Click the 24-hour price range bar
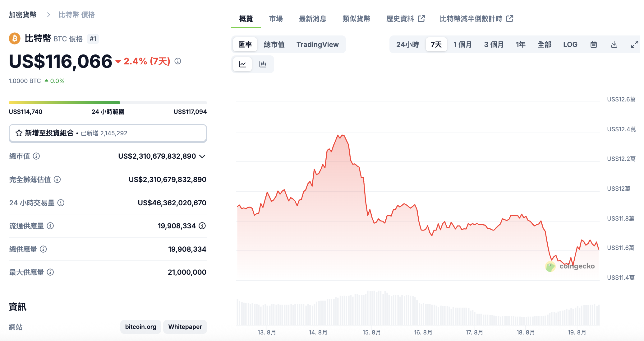The height and width of the screenshot is (341, 644). pyautogui.click(x=108, y=102)
